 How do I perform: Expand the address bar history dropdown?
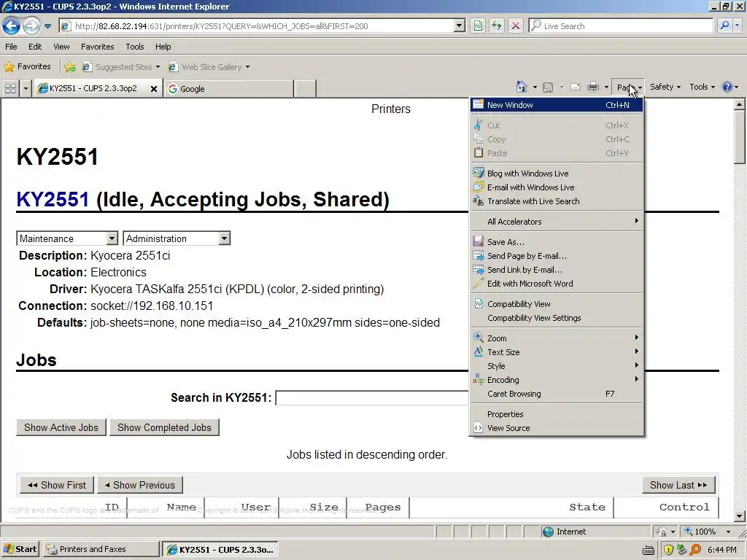click(x=460, y=26)
